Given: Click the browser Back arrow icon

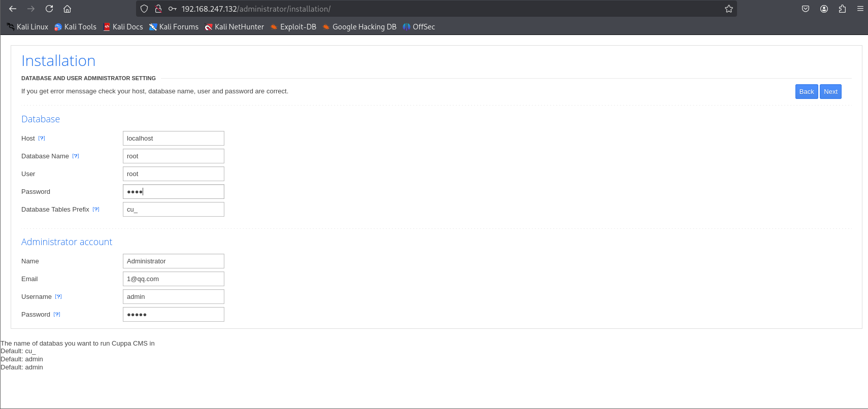Looking at the screenshot, I should click(13, 9).
